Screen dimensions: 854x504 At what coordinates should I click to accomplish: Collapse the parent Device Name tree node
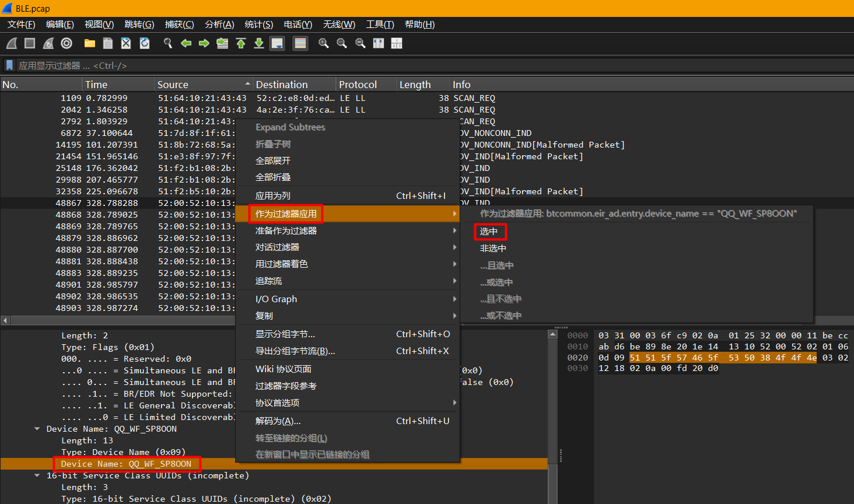tap(37, 429)
